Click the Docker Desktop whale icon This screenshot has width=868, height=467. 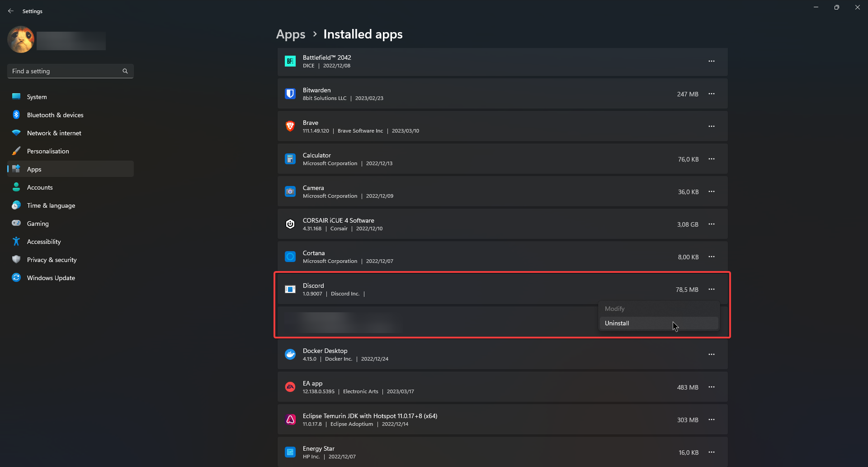click(x=290, y=354)
